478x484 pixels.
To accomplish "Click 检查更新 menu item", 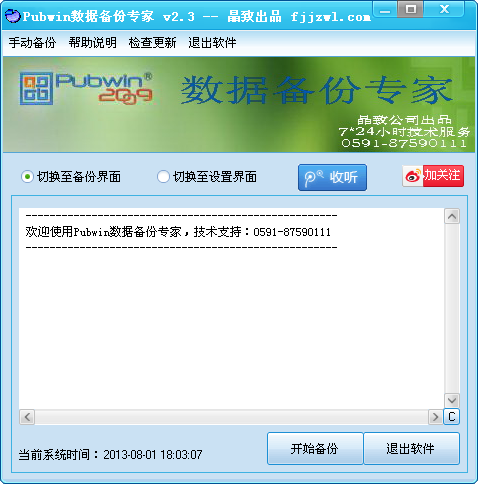I will [152, 43].
